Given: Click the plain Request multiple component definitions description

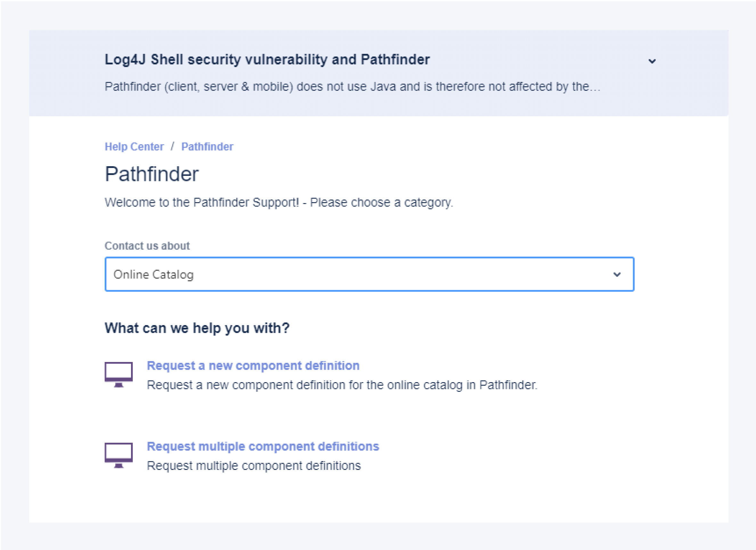Looking at the screenshot, I should 254,466.
